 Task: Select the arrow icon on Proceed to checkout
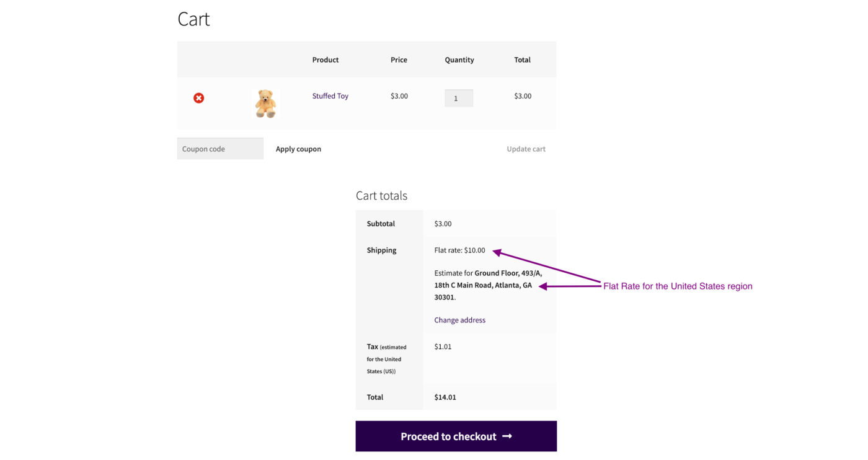coord(507,436)
